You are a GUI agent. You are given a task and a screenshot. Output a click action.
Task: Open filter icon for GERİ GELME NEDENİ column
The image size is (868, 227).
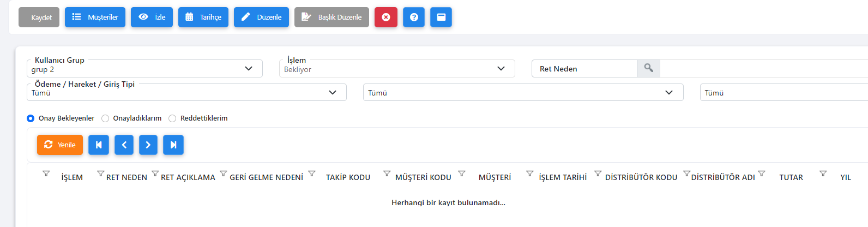(x=224, y=174)
